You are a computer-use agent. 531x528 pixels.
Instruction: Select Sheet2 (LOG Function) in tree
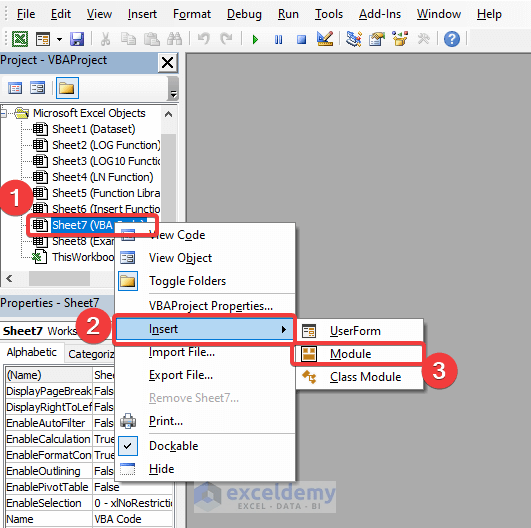(x=106, y=145)
